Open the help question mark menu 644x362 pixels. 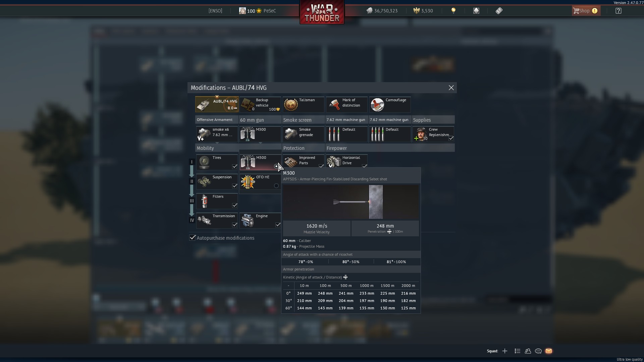tap(619, 11)
